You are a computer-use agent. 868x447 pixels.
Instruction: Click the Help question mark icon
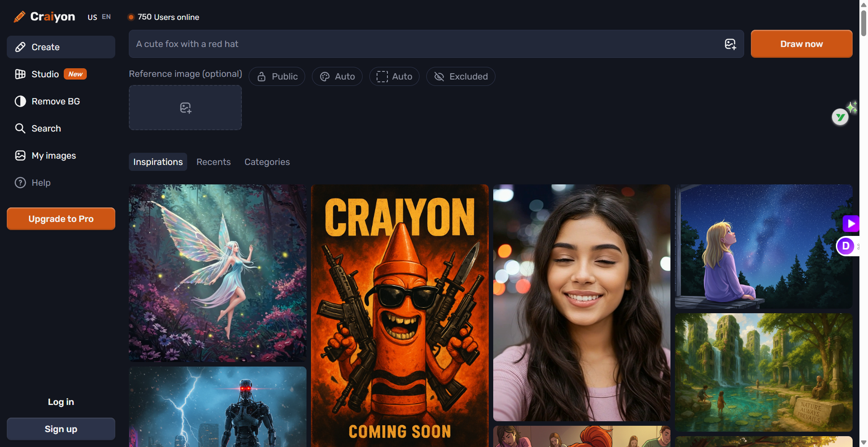coord(20,183)
